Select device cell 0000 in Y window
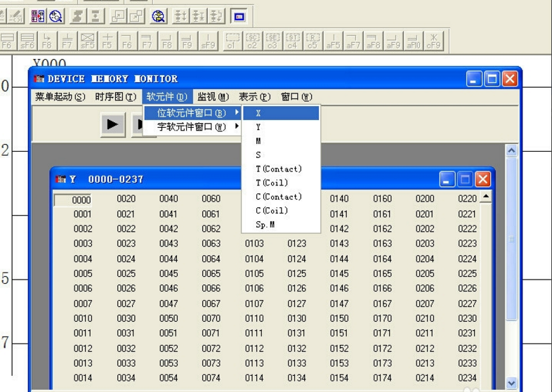Image resolution: width=552 pixels, height=392 pixels. (x=81, y=200)
